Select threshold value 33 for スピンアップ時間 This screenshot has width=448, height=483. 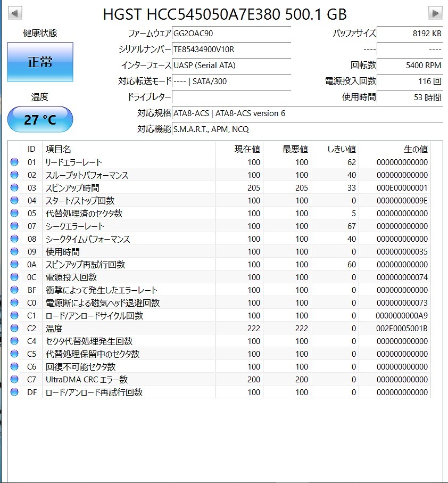(x=352, y=188)
